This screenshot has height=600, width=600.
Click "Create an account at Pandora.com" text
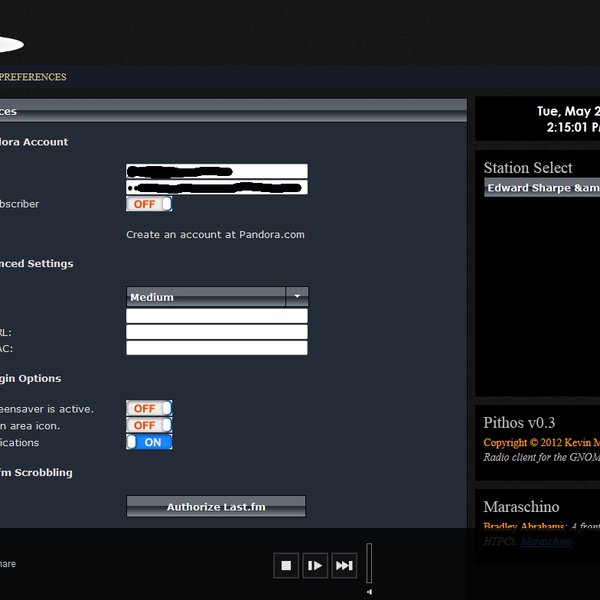pyautogui.click(x=215, y=235)
